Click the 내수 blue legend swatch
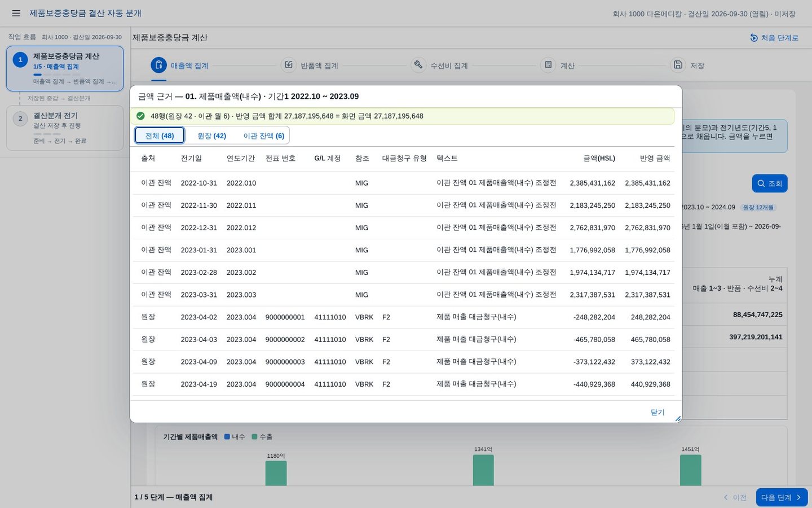 point(227,437)
